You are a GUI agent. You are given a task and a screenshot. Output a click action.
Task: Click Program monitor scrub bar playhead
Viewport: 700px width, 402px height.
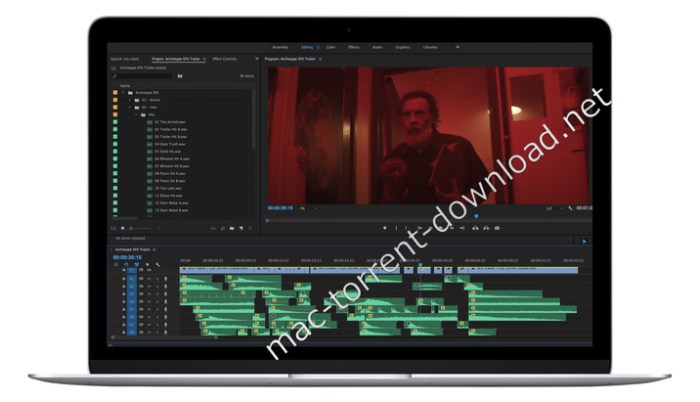pyautogui.click(x=476, y=216)
